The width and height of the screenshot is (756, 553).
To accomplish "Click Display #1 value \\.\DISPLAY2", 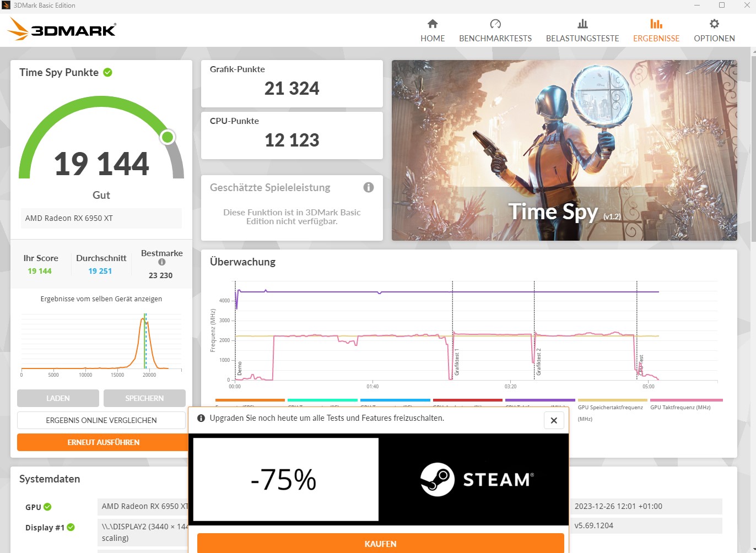I will pyautogui.click(x=143, y=532).
